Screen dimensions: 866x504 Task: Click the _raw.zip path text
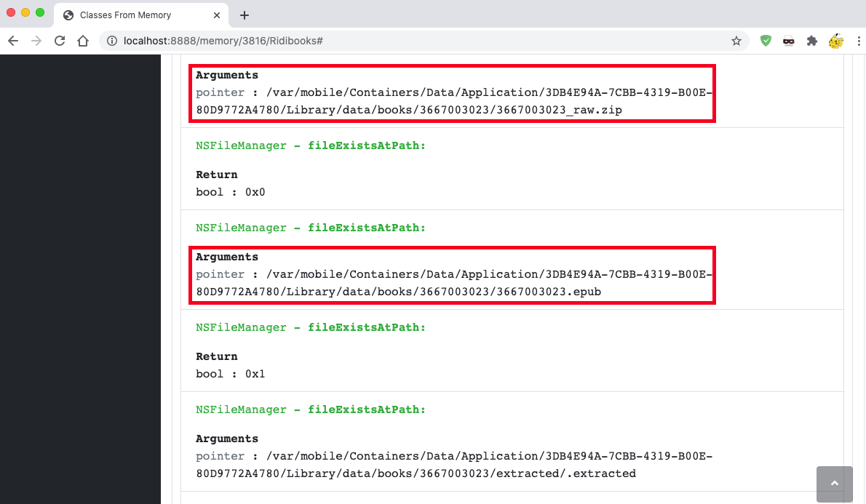[x=453, y=101]
